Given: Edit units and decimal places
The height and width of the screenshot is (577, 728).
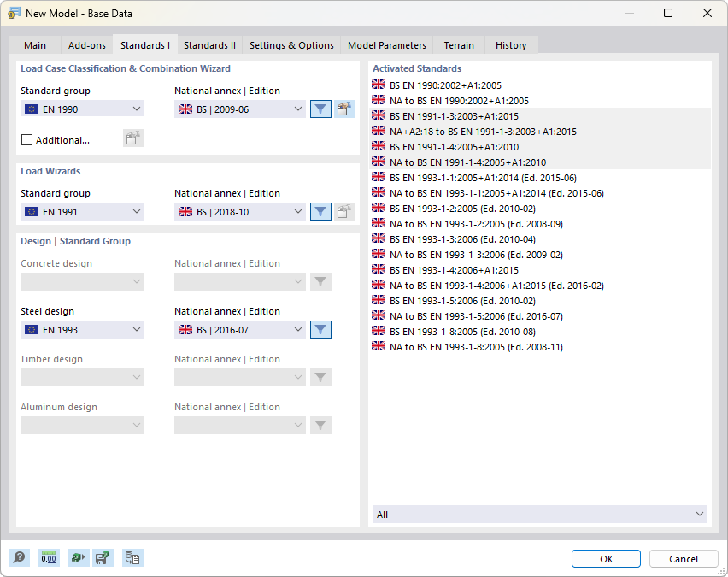Looking at the screenshot, I should click(x=49, y=557).
